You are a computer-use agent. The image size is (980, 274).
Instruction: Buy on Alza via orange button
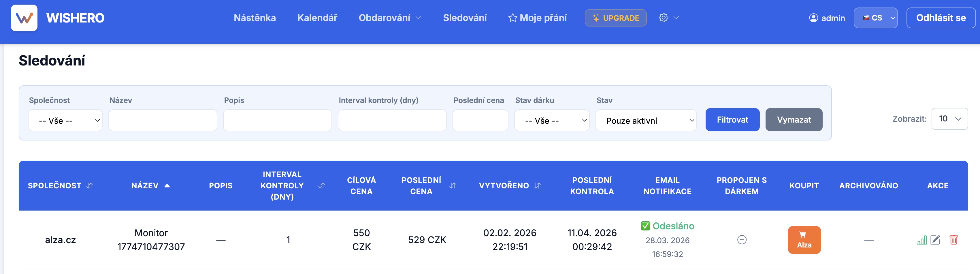coord(804,240)
